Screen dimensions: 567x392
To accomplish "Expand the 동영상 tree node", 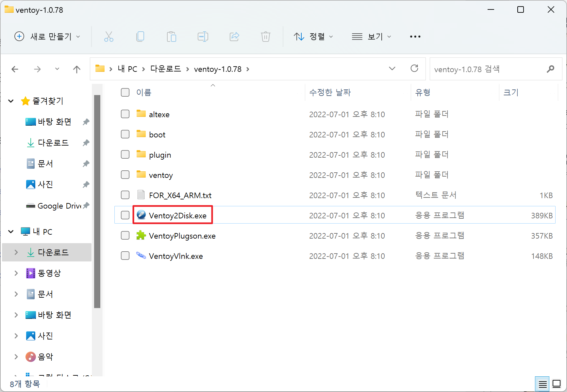I will coord(16,273).
